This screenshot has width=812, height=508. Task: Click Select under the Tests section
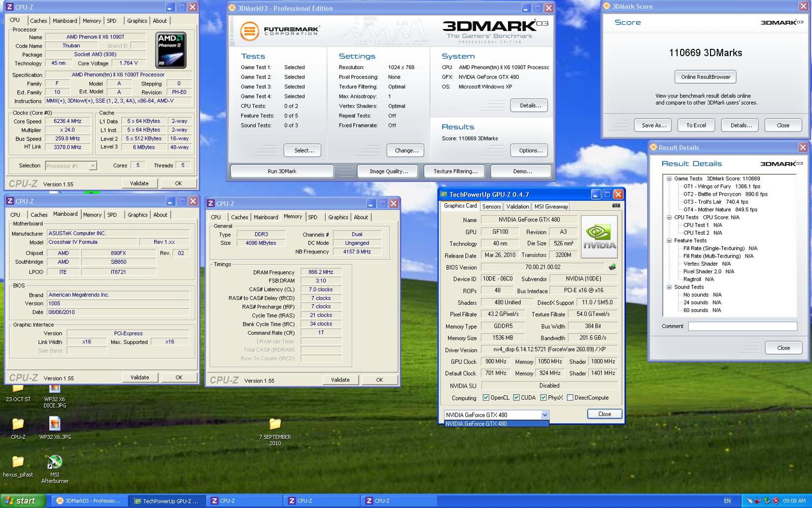click(302, 150)
